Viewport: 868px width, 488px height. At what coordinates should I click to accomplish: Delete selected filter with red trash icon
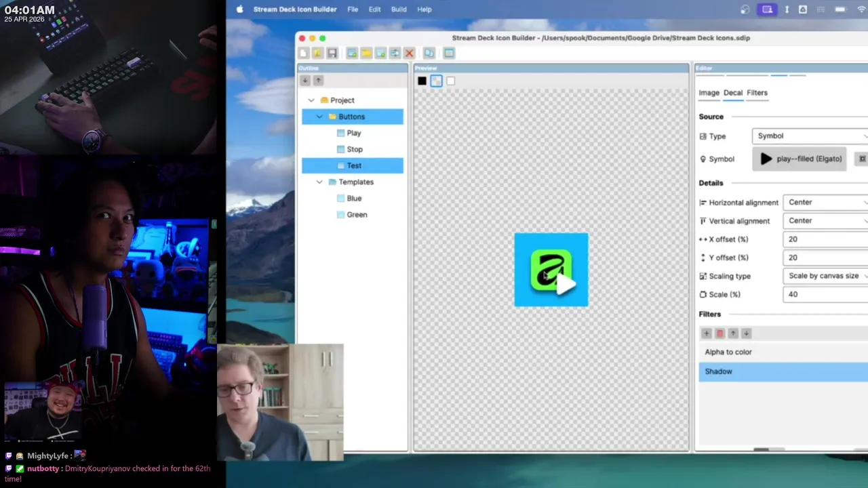[719, 333]
